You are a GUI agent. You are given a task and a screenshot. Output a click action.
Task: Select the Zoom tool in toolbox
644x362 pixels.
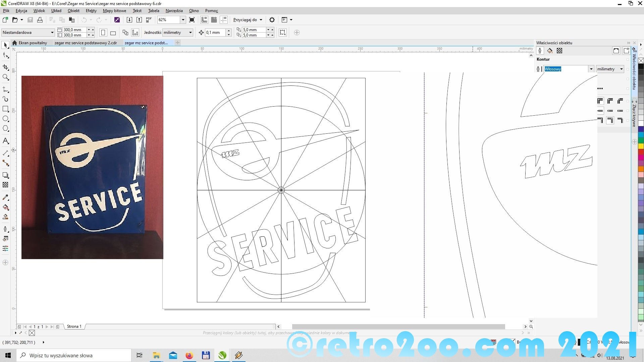coord(5,77)
